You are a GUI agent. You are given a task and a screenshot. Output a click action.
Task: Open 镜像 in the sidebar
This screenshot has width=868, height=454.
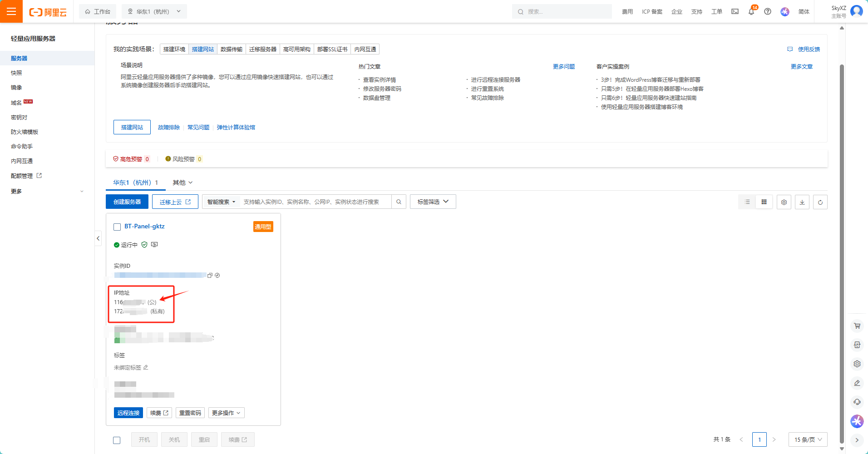16,87
